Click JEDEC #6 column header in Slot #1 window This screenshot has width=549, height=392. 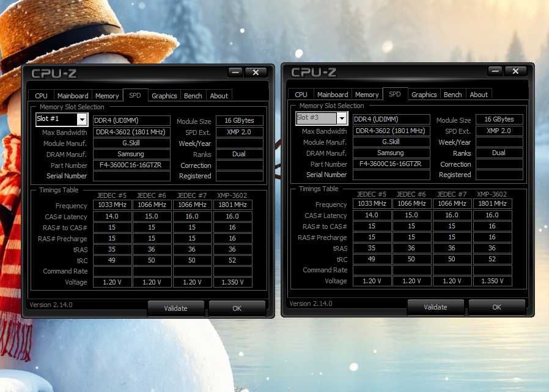coord(151,195)
